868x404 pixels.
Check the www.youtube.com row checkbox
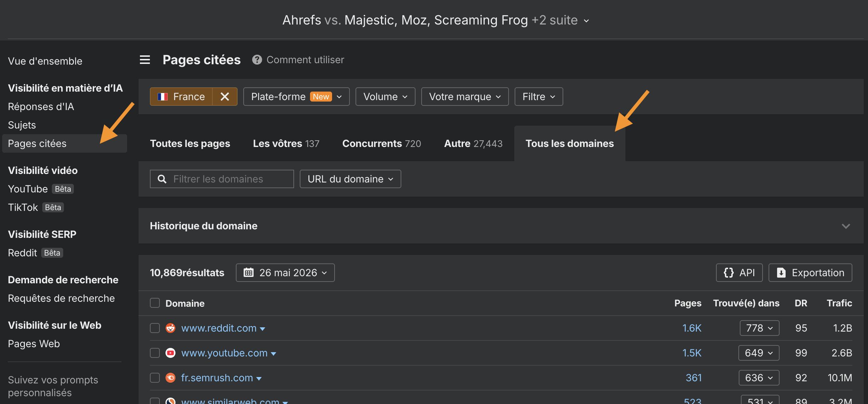pyautogui.click(x=155, y=353)
